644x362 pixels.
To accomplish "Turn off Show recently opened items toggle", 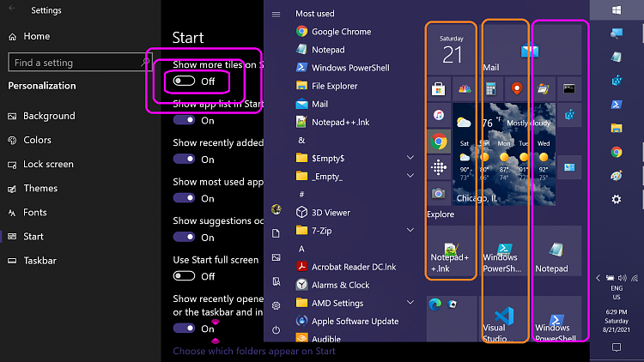I will (184, 328).
